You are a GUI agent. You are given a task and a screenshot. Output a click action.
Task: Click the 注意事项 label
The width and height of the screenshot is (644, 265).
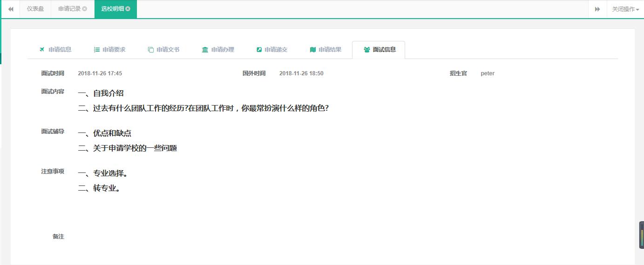tap(53, 172)
